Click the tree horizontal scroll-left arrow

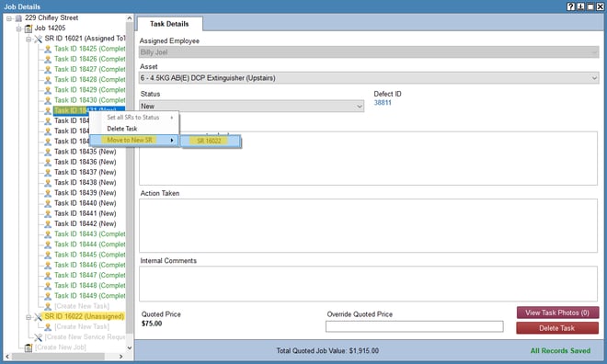pyautogui.click(x=7, y=357)
